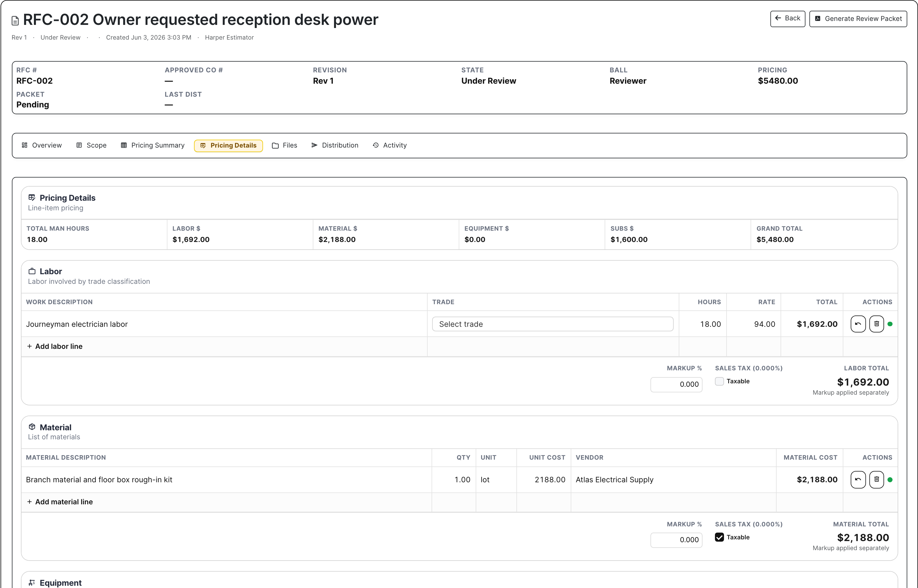Delete the Branch material row
Screen dimensions: 918x588
(876, 479)
